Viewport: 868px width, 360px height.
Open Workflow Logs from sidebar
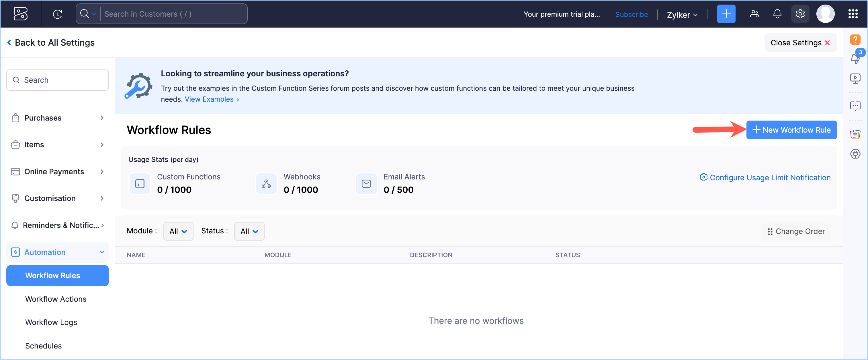(51, 322)
